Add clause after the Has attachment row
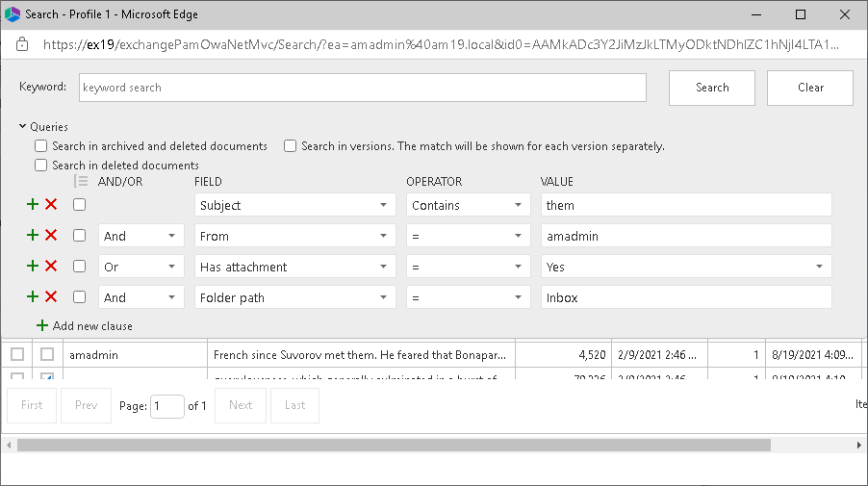This screenshot has width=868, height=486. (32, 267)
